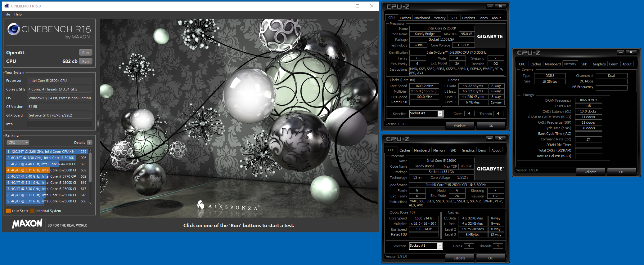The height and width of the screenshot is (265, 644).
Task: Select highlighted i5-2500K row score 682
Action: [x=47, y=170]
